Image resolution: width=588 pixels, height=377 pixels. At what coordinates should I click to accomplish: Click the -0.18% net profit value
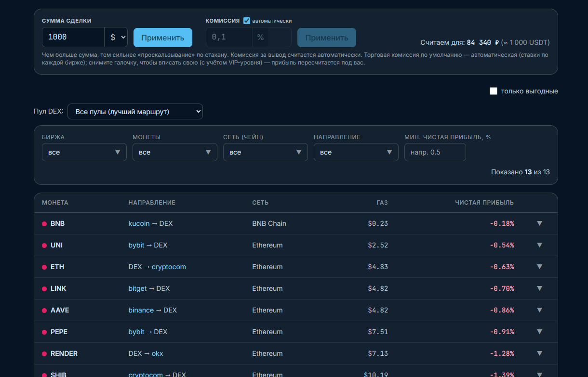coord(502,223)
